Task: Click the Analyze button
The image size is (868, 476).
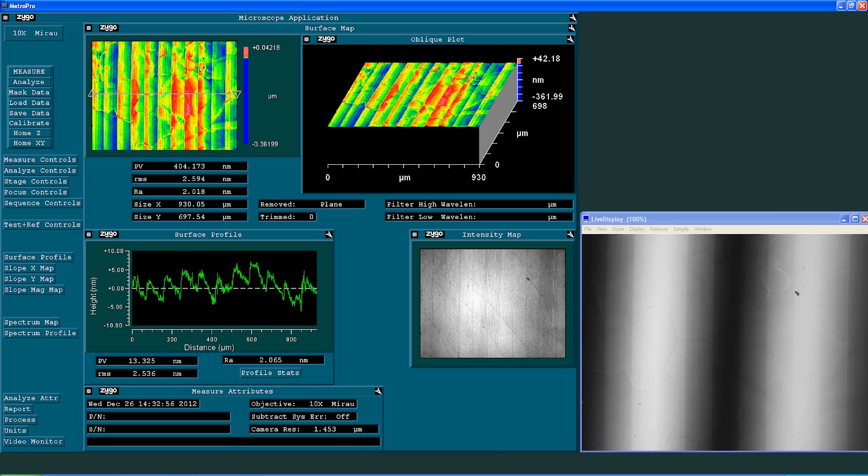Action: (x=29, y=82)
